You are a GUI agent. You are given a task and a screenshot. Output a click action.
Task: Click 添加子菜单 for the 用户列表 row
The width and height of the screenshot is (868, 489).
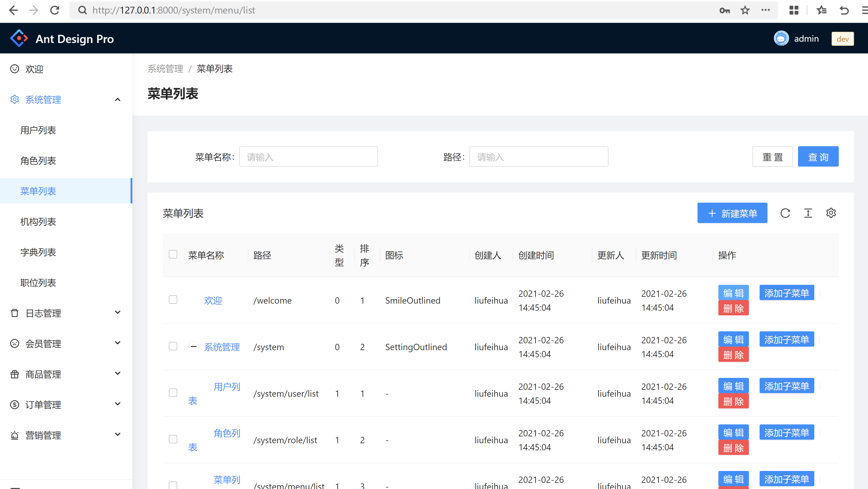pyautogui.click(x=787, y=386)
